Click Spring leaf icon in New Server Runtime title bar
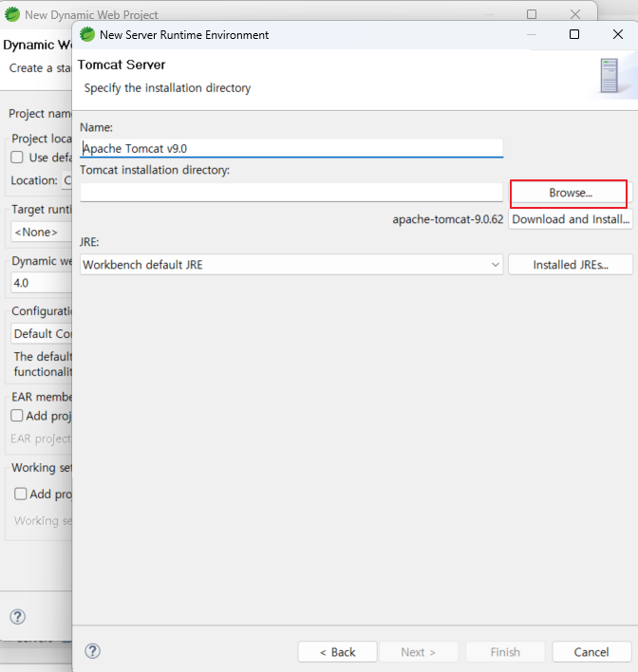 click(x=87, y=34)
